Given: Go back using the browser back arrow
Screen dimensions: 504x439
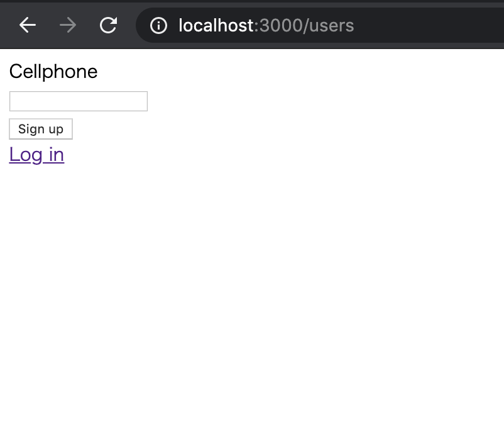Looking at the screenshot, I should (27, 25).
